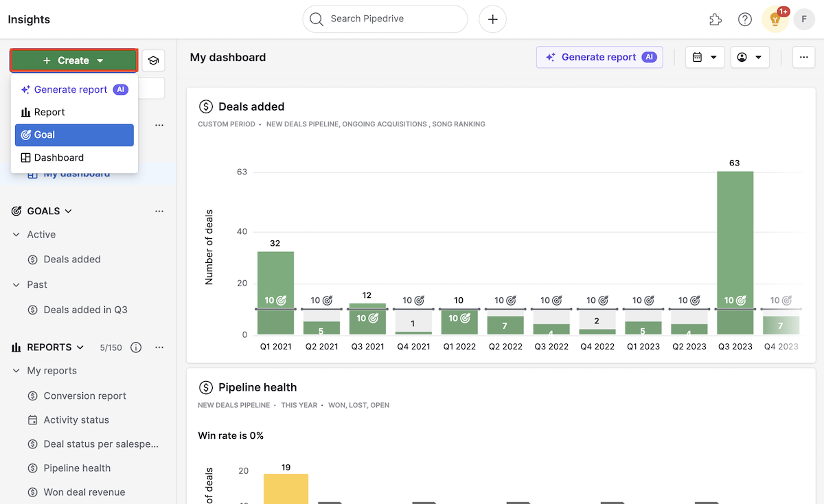Image resolution: width=824 pixels, height=504 pixels.
Task: Open the account avatar labeled F
Action: [x=804, y=19]
